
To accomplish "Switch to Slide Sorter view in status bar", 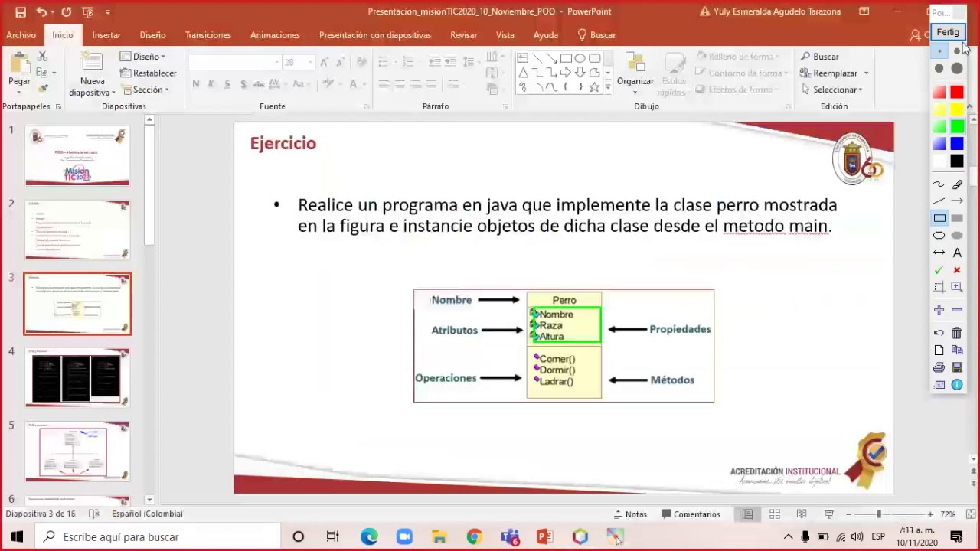I will [775, 514].
